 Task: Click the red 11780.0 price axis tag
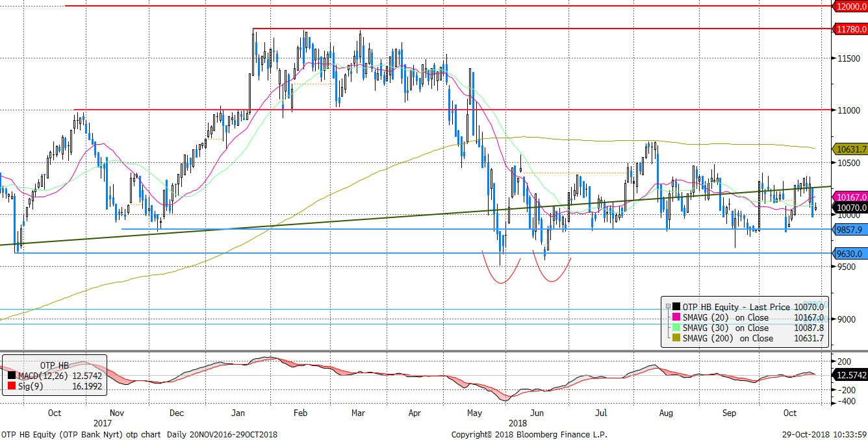tap(850, 29)
